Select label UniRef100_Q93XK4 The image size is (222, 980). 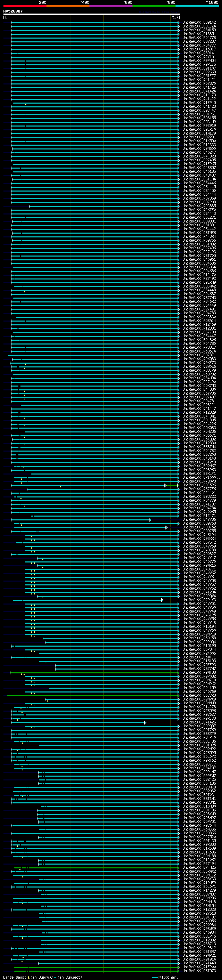[x=199, y=538]
